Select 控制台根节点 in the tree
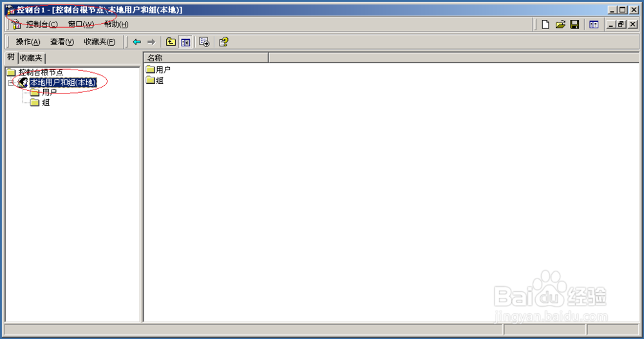644x339 pixels. (x=41, y=72)
